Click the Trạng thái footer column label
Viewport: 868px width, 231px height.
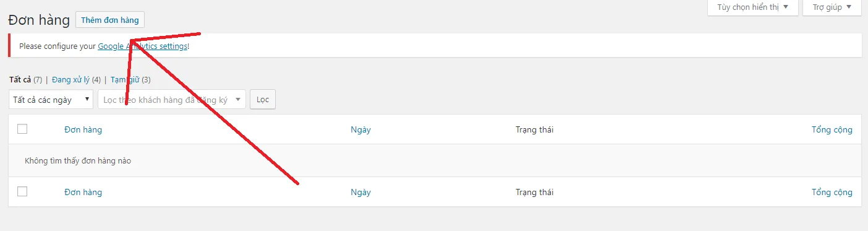coord(535,192)
